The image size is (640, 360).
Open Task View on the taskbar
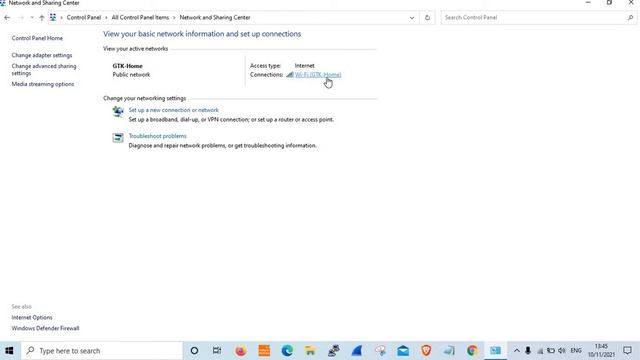217,351
